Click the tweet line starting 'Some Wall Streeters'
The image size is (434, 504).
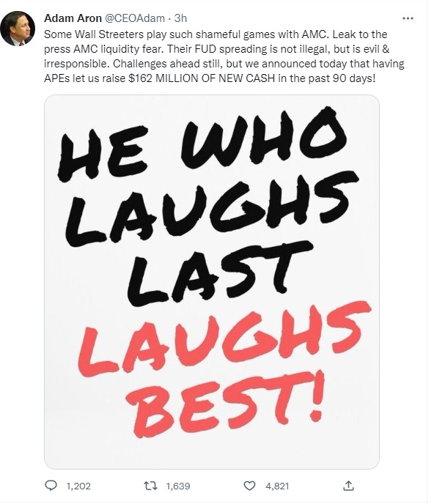216,34
